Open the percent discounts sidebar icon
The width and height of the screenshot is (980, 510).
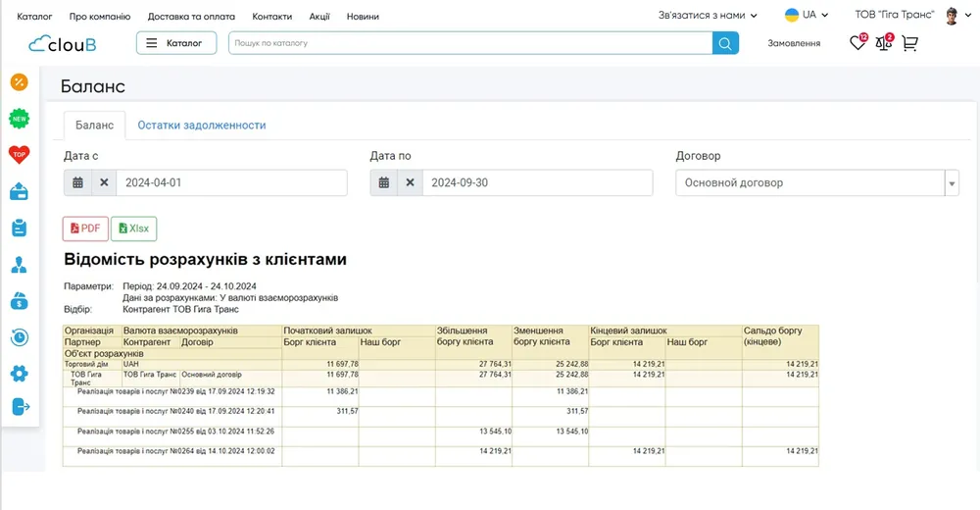tap(20, 82)
